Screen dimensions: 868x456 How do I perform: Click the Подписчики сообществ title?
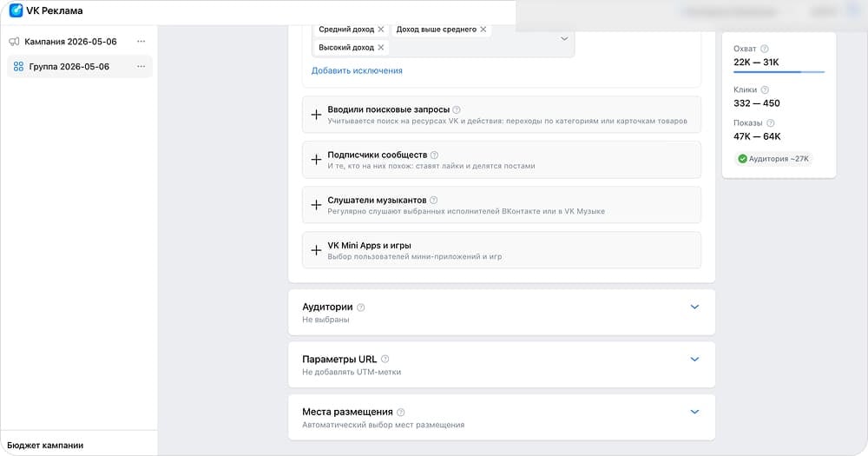(x=377, y=155)
